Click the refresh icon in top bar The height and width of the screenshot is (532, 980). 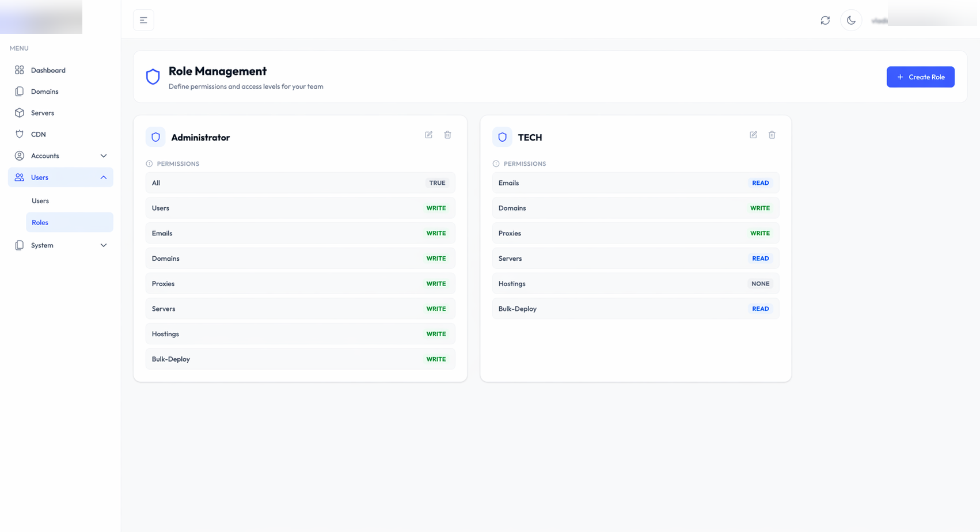tap(825, 20)
